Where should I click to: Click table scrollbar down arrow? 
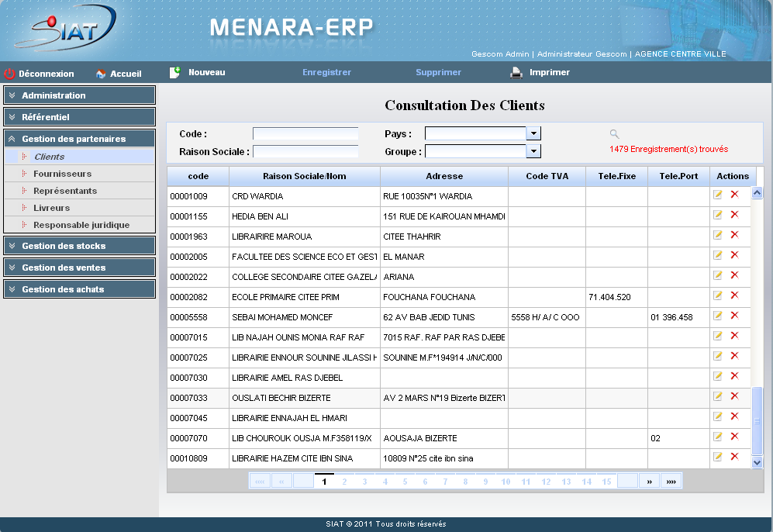pyautogui.click(x=757, y=462)
